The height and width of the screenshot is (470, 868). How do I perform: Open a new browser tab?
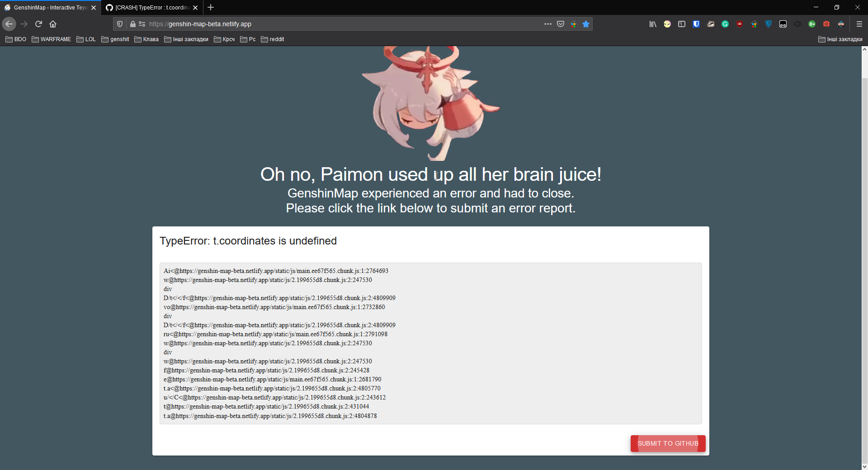211,8
